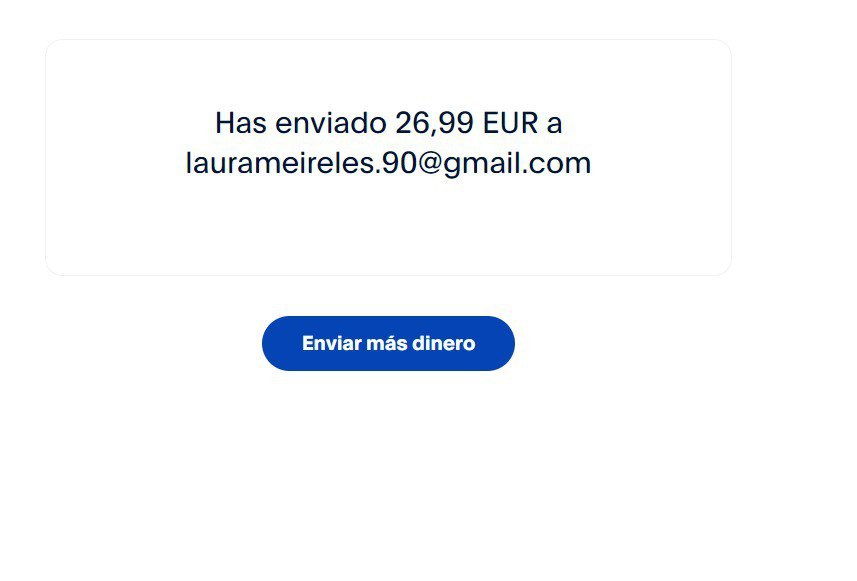Click the .90 portion of the email address
857x581 pixels.
(x=396, y=163)
